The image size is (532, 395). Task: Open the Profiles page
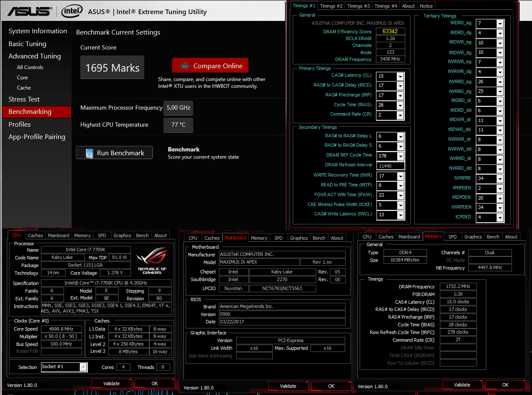click(x=20, y=124)
